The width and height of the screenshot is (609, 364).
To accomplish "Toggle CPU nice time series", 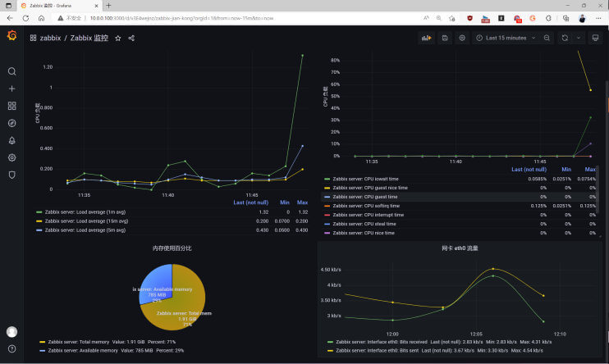I will pyautogui.click(x=364, y=233).
